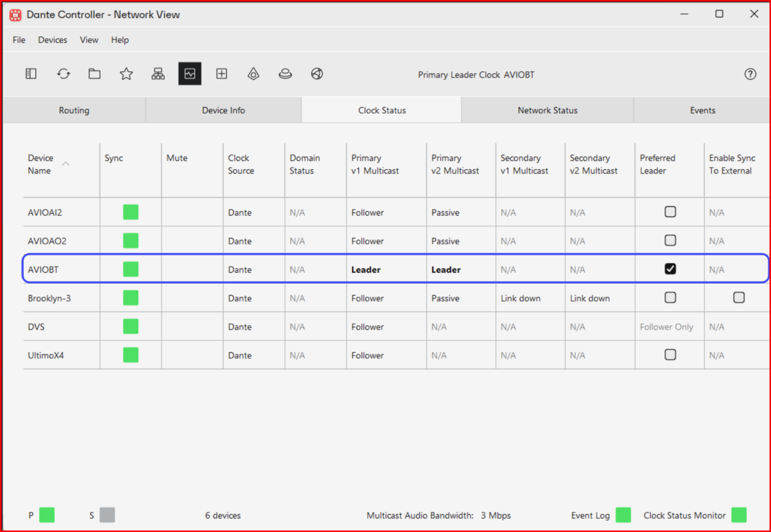Open the network hierarchy device icon
This screenshot has height=532, width=771.
click(158, 74)
